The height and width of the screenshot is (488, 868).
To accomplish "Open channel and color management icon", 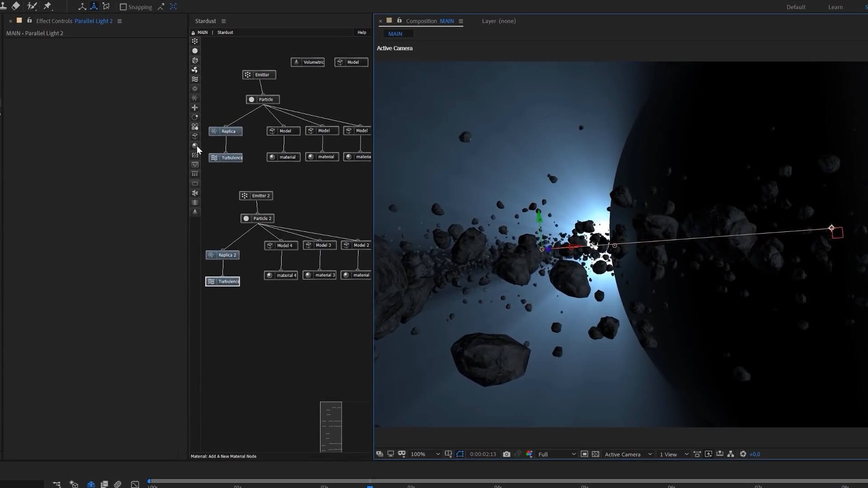I will tap(529, 454).
